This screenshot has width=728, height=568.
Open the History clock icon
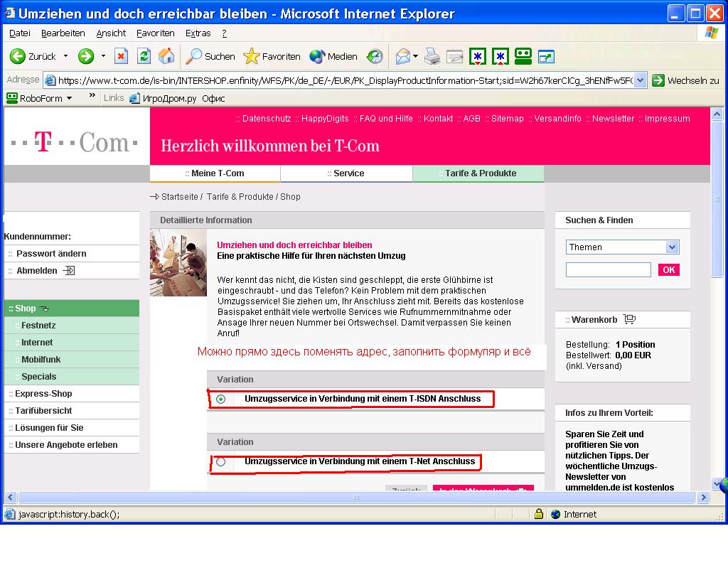point(374,56)
